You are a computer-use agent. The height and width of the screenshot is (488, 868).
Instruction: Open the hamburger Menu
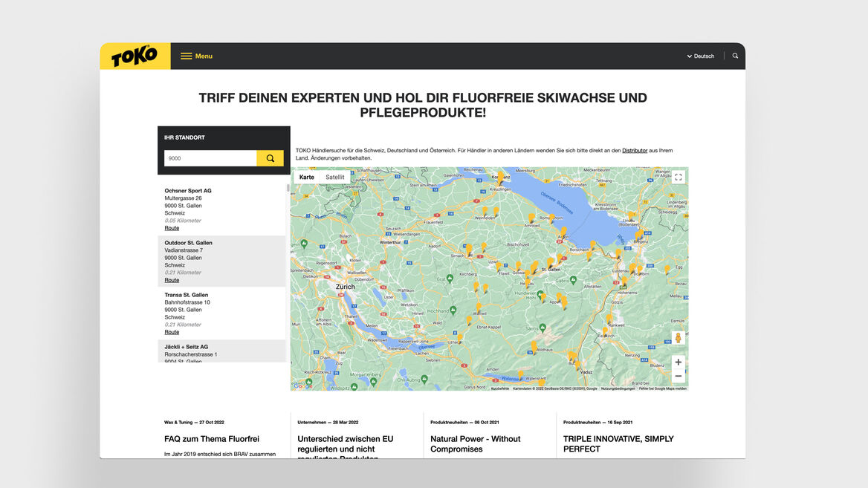(x=196, y=56)
